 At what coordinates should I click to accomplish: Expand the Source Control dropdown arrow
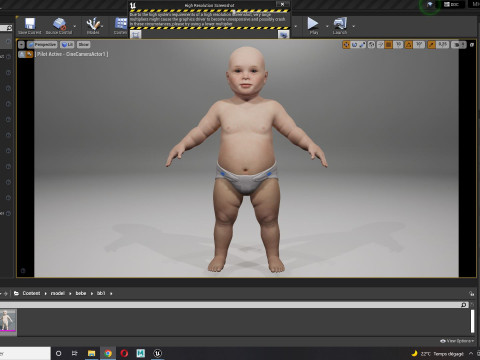click(x=75, y=26)
